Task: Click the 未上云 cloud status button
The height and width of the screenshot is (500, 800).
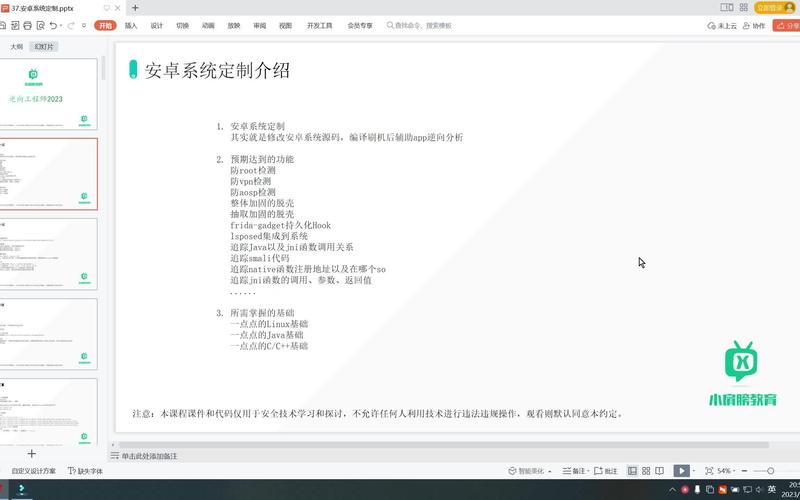Action: (722, 26)
